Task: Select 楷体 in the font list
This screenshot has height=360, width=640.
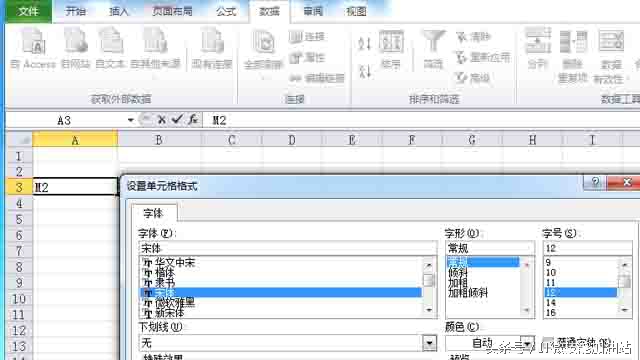Action: tap(281, 272)
